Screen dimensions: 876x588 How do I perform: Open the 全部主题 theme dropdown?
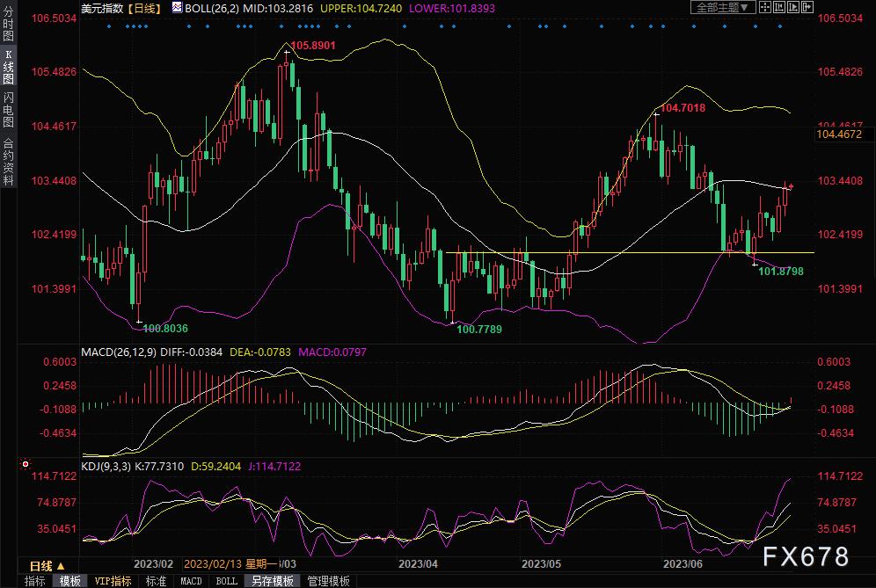(x=724, y=7)
